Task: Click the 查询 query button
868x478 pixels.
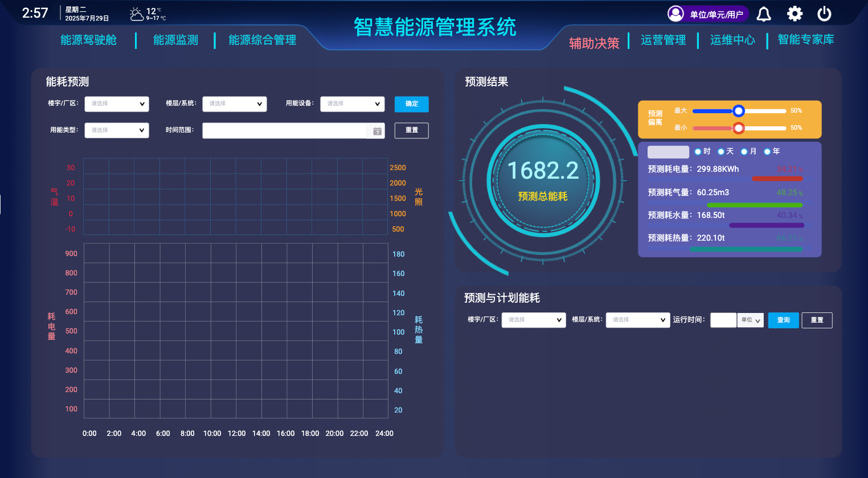Action: click(784, 320)
